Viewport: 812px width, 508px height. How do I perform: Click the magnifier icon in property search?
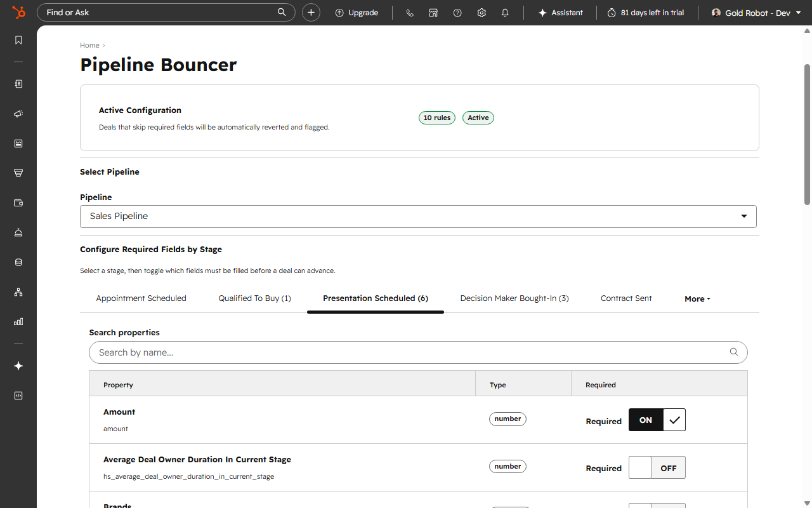pos(734,352)
